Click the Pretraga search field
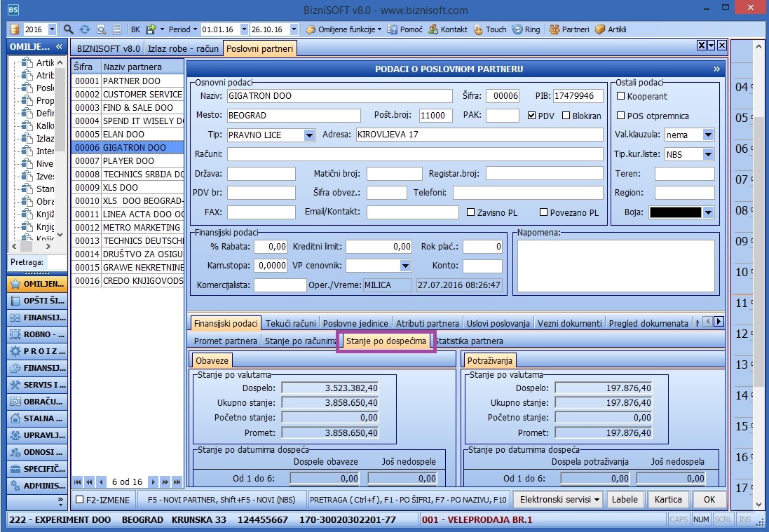Image resolution: width=769 pixels, height=532 pixels. coord(57,262)
